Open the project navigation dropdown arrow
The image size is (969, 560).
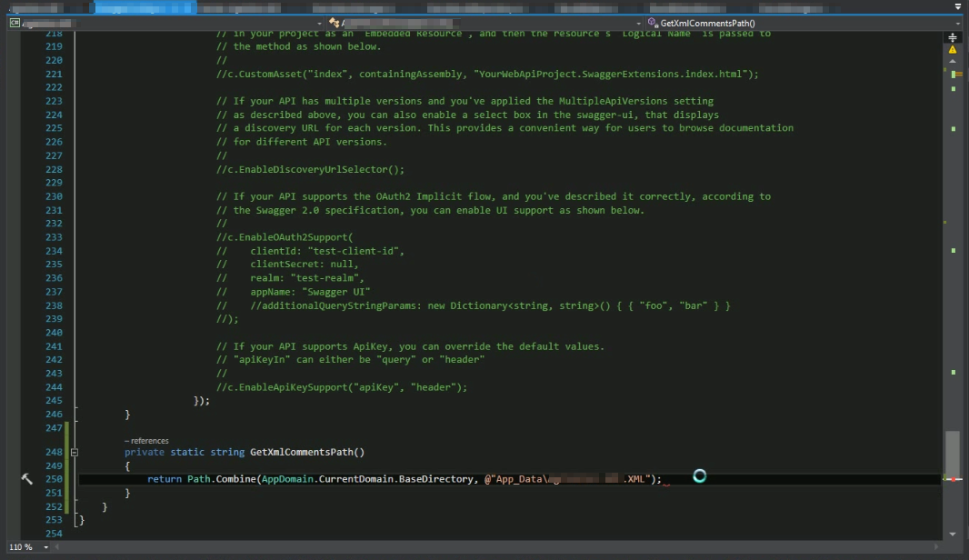tap(319, 24)
